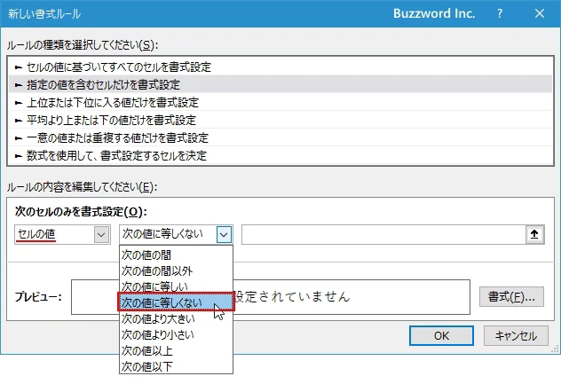Click into the comparison value input field
This screenshot has width=561, height=392.
(x=383, y=234)
